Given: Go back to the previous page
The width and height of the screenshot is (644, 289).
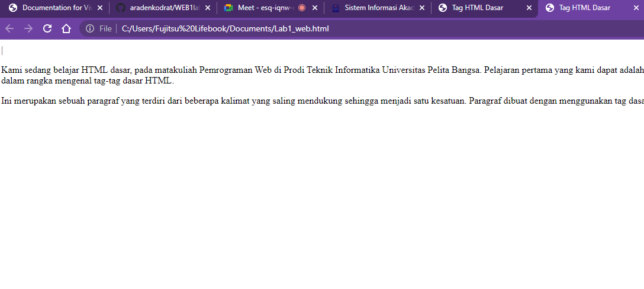Looking at the screenshot, I should (x=9, y=28).
